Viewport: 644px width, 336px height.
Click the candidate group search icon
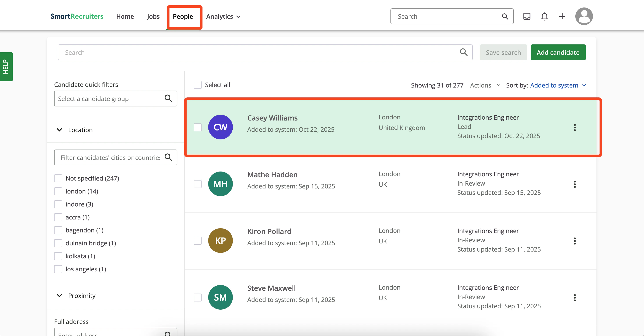point(168,99)
